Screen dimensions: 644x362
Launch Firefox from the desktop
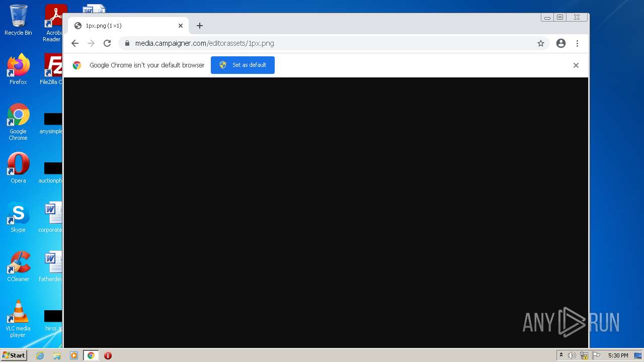click(18, 69)
